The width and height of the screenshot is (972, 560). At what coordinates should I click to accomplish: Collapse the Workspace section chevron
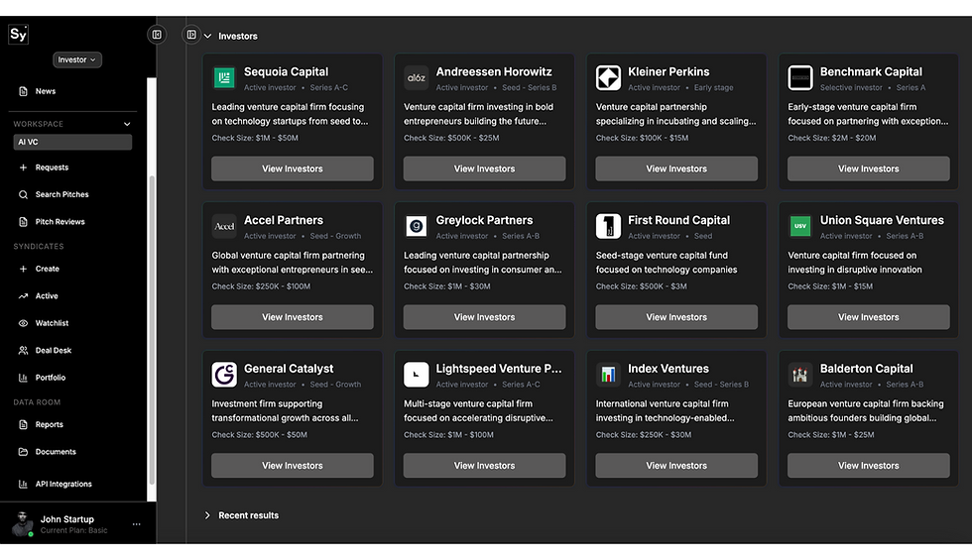tap(127, 124)
